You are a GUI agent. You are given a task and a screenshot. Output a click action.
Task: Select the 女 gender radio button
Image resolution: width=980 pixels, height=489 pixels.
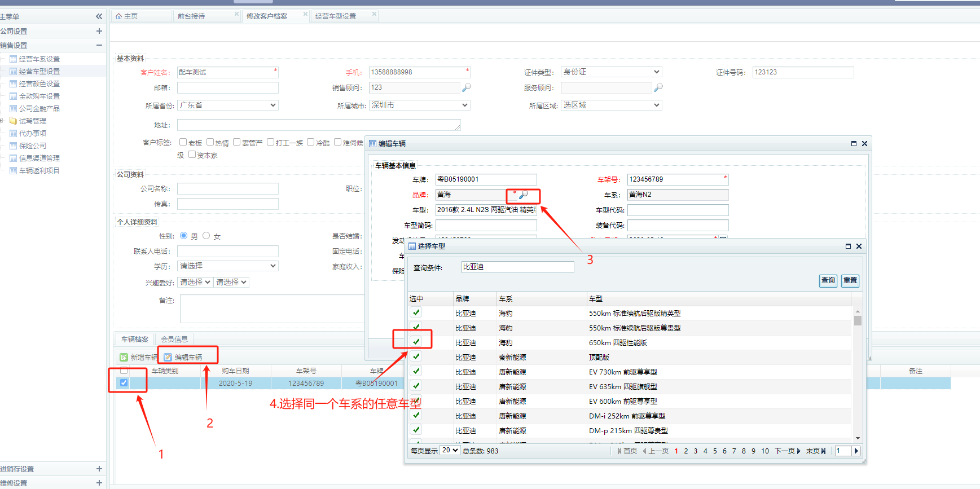click(x=206, y=236)
